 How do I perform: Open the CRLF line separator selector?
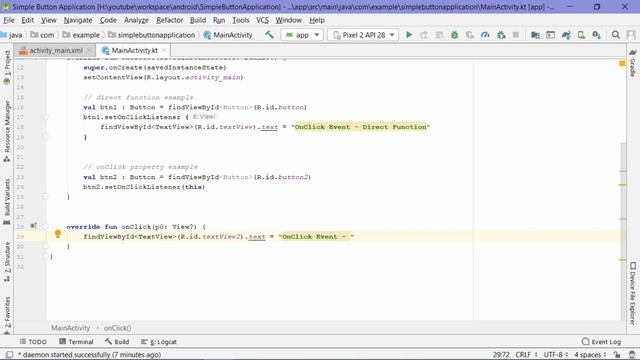click(x=527, y=354)
